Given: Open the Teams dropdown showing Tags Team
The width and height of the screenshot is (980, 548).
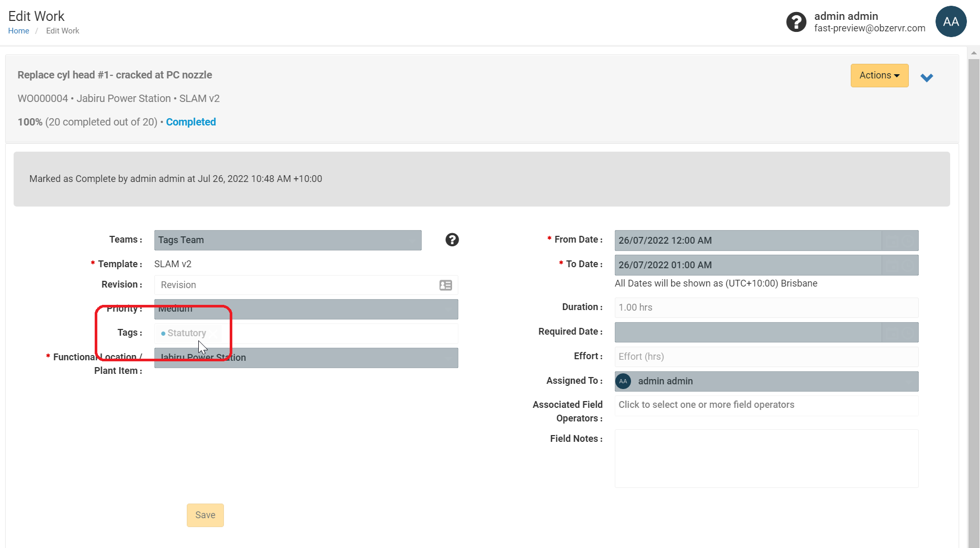Looking at the screenshot, I should click(288, 240).
